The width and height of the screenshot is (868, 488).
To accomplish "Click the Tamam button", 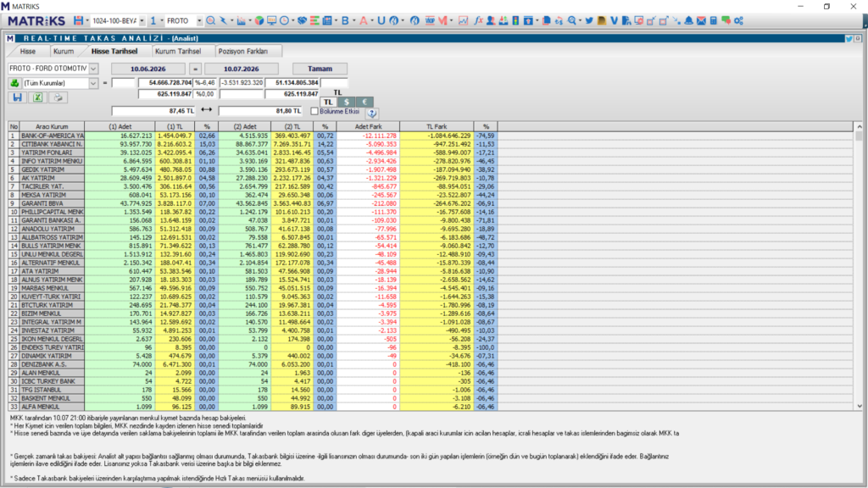I will (x=320, y=69).
